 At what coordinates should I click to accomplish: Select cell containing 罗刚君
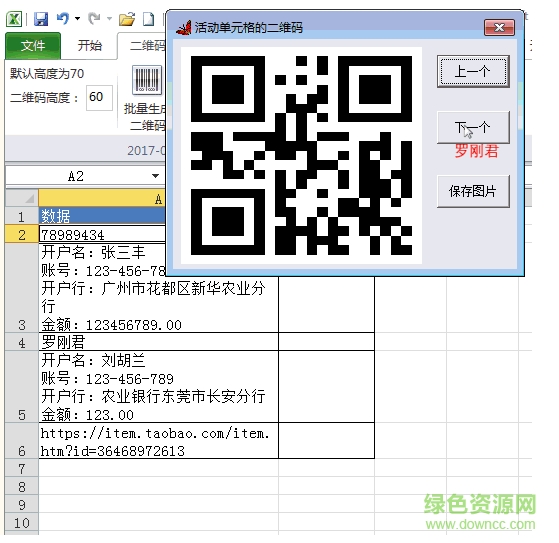click(x=159, y=342)
